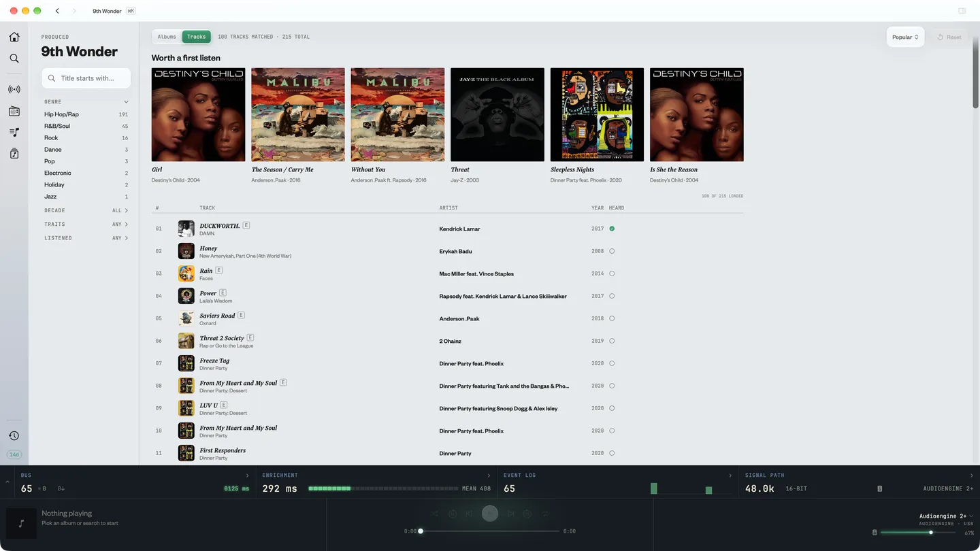Click the explicit E badge next to LUV U
Image resolution: width=980 pixels, height=551 pixels.
tap(224, 405)
